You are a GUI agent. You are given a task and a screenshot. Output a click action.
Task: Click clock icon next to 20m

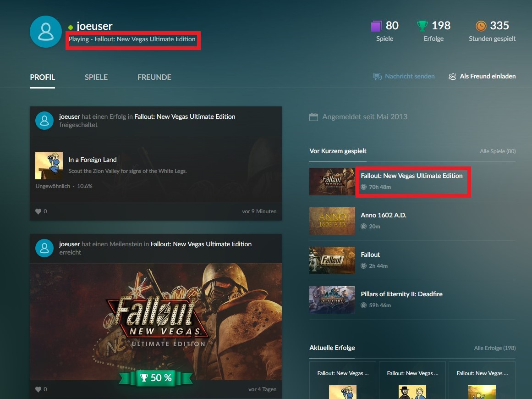click(x=363, y=226)
